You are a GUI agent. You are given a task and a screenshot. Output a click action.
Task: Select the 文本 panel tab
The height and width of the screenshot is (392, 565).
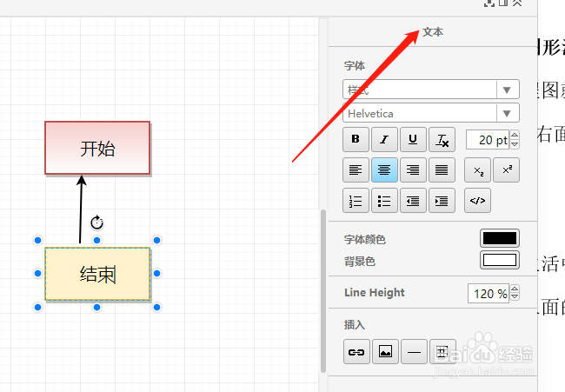(433, 31)
